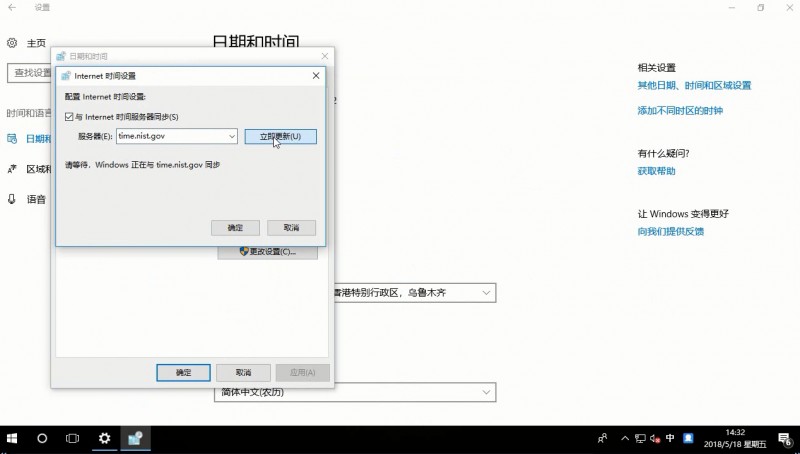800x454 pixels.
Task: Click the Find a setting search box
Action: coord(29,73)
